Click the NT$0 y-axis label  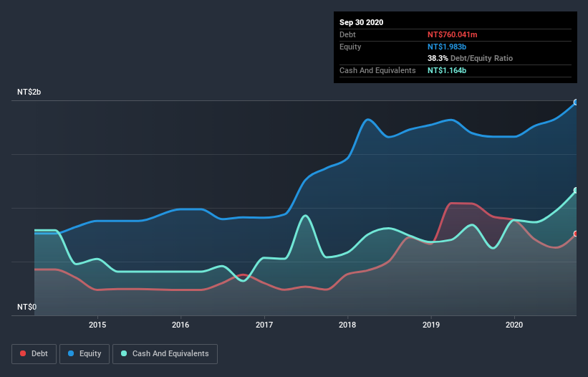pos(26,307)
